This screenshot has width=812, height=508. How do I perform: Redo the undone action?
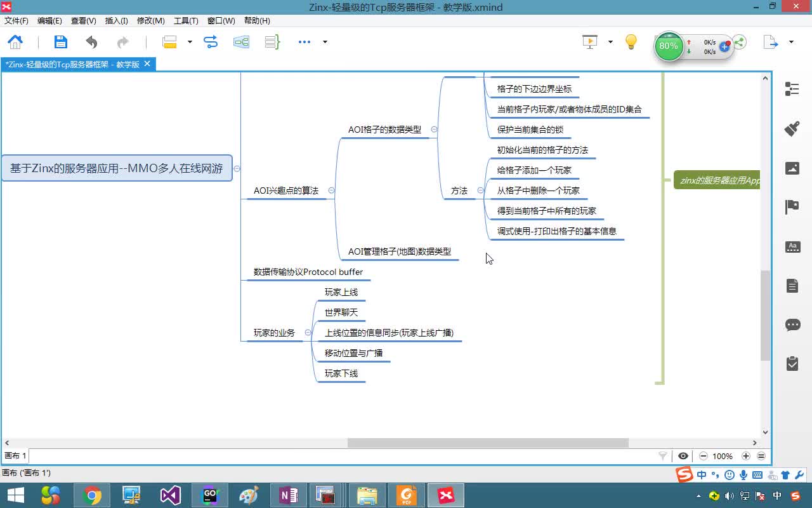point(122,42)
